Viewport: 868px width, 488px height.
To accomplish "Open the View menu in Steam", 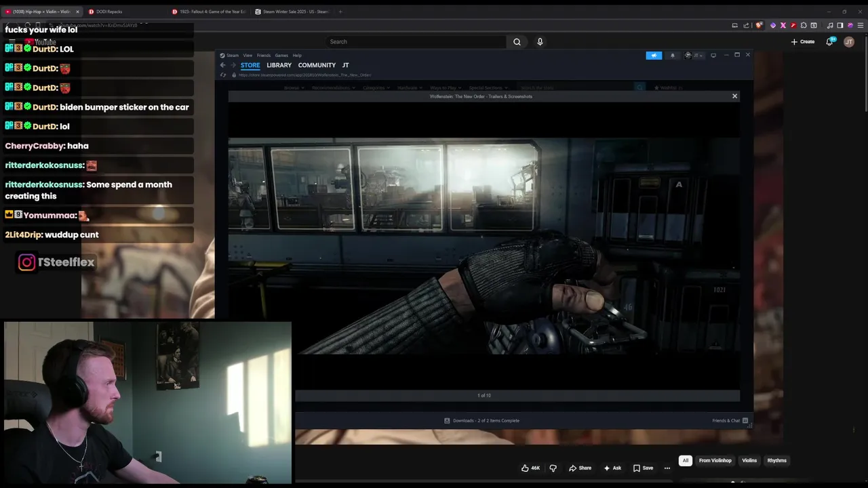I will point(248,56).
